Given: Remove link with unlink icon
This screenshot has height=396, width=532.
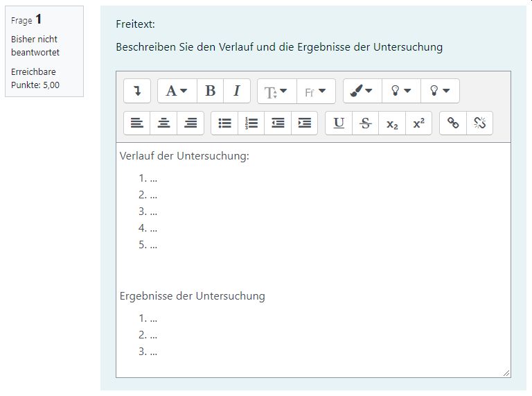Looking at the screenshot, I should [479, 123].
